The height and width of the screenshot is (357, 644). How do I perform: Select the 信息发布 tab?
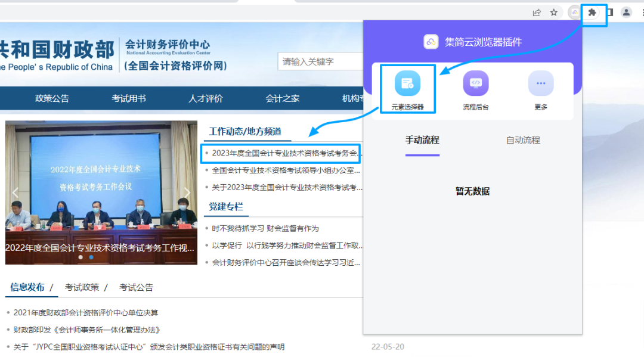[x=27, y=287]
